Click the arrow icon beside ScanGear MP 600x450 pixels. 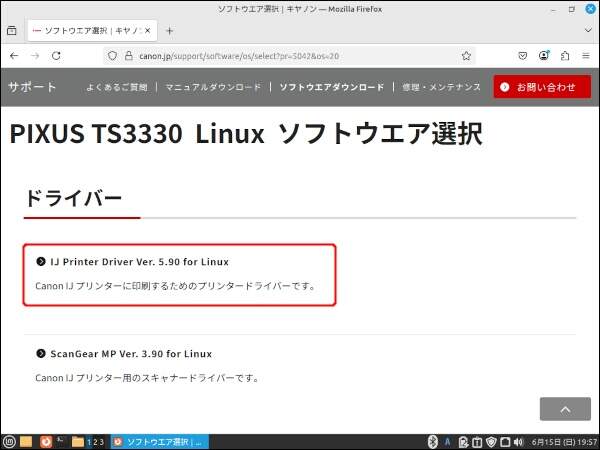[41, 353]
